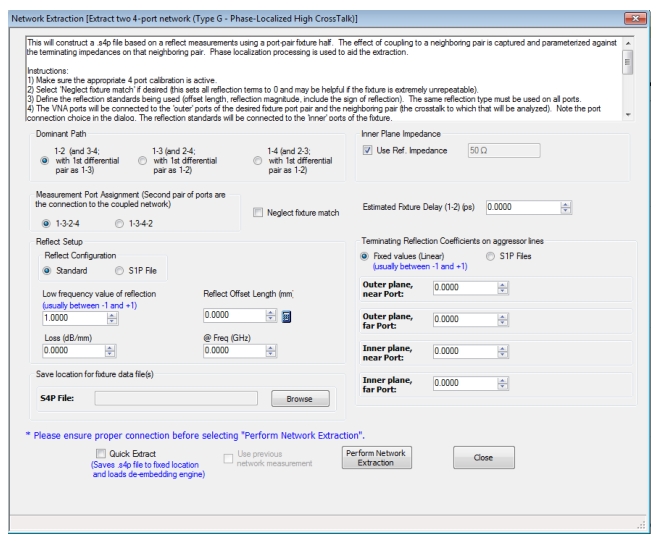Image resolution: width=659 pixels, height=542 pixels.
Task: Click the @ Freq (GHz) field
Action: (x=235, y=350)
